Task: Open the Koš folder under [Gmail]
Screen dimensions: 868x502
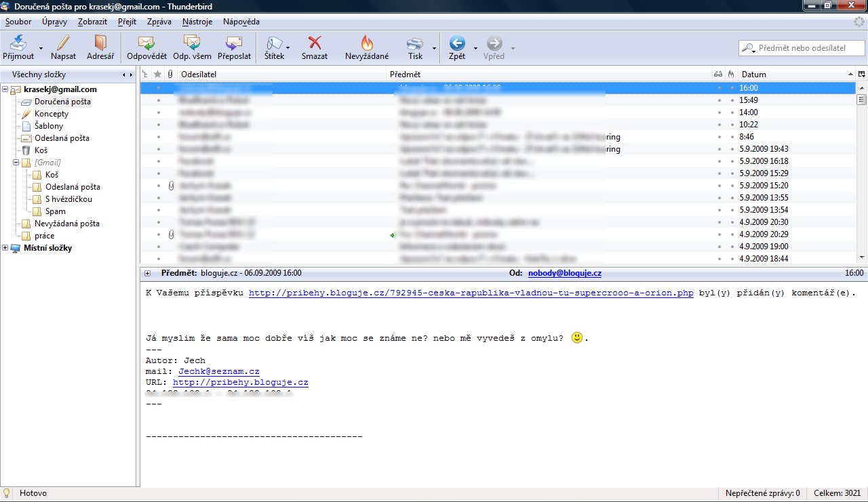Action: [52, 175]
